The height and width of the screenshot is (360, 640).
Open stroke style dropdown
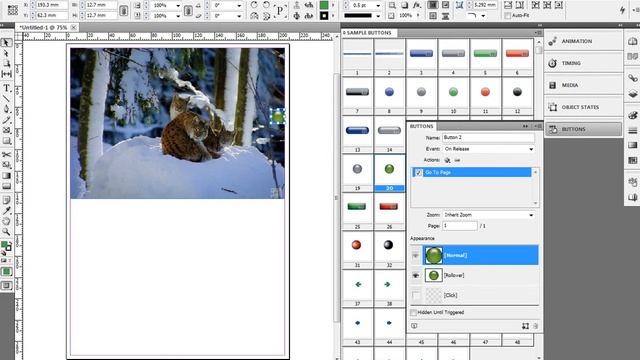[378, 16]
